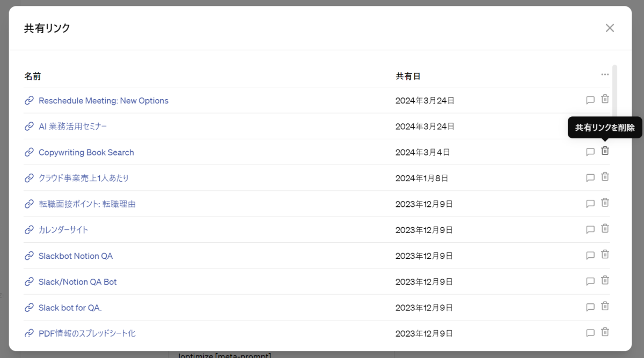This screenshot has height=358, width=644.
Task: View source chat for クラウド事業売上1人あたり
Action: (590, 177)
